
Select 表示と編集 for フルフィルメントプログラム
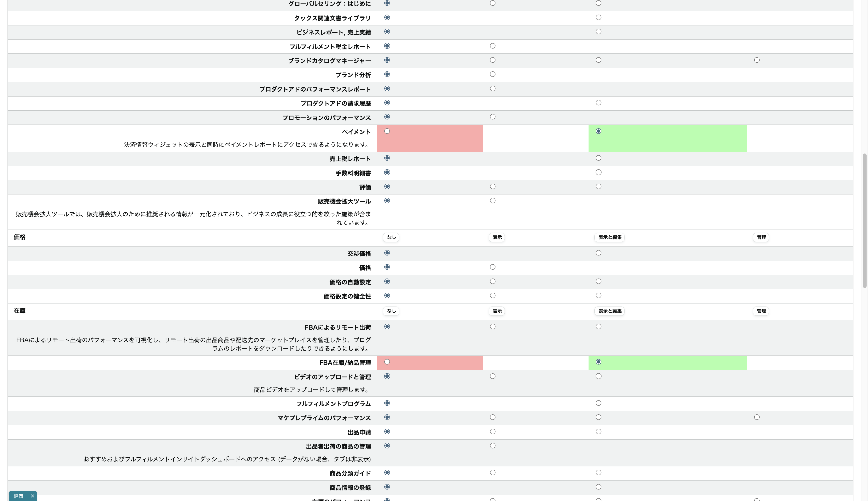click(598, 403)
